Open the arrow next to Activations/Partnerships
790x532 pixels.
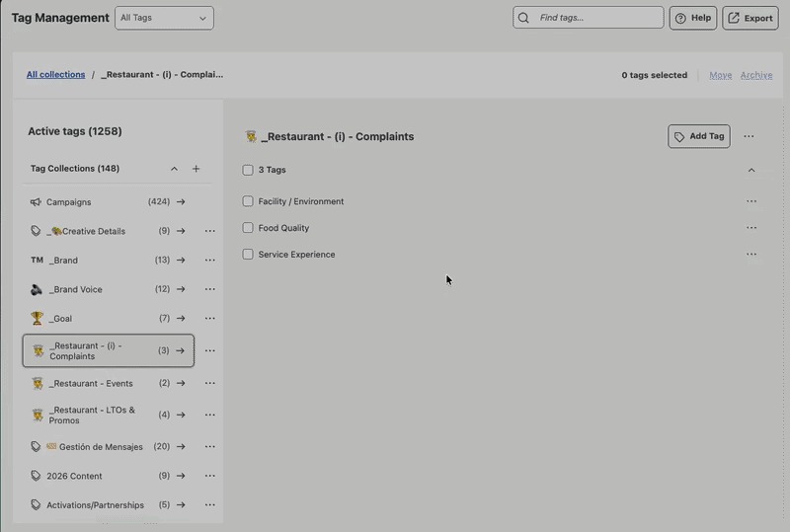[x=181, y=504]
